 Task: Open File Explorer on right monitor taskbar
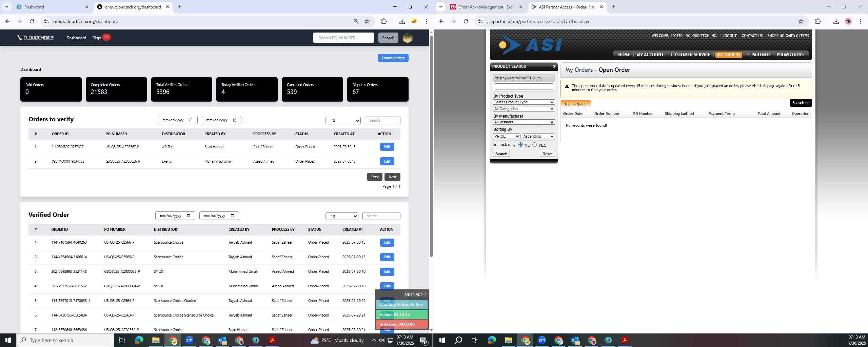coord(508,340)
